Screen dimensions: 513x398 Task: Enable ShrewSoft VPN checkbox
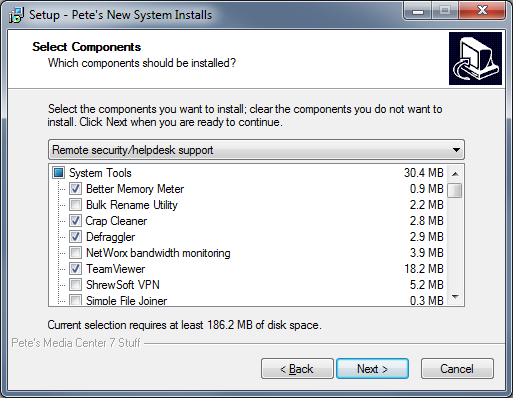pyautogui.click(x=75, y=285)
